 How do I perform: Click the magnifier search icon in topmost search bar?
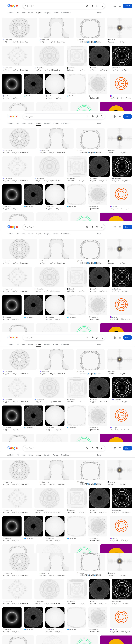102,6
